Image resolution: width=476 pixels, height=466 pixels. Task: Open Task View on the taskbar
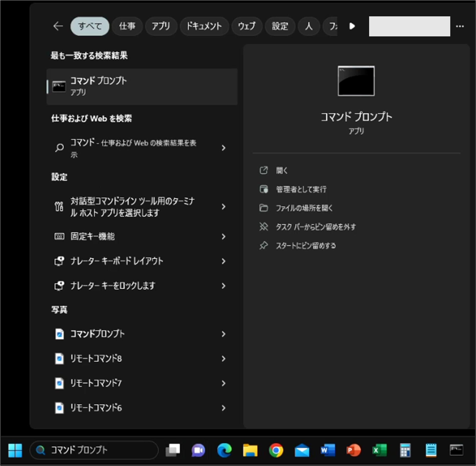pyautogui.click(x=172, y=450)
